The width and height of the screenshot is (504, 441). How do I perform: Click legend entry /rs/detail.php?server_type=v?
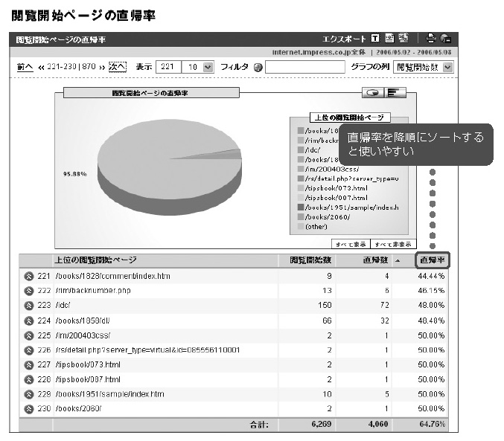tap(352, 178)
